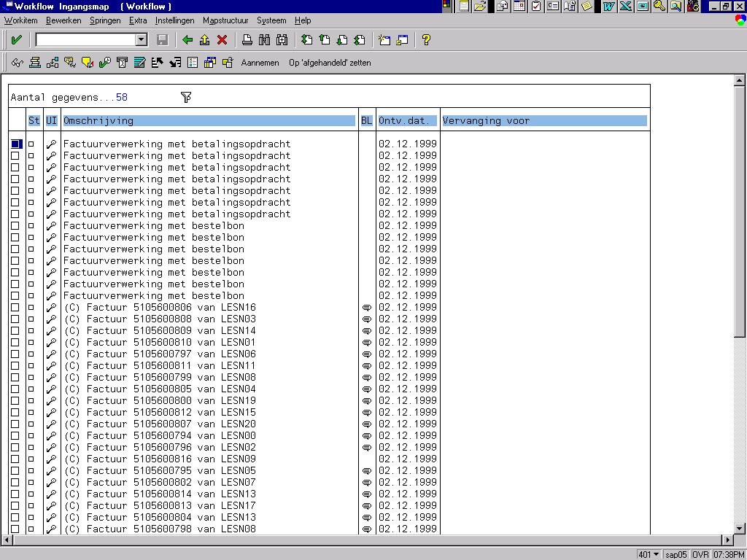
Task: Open the Help menu
Action: tap(303, 20)
